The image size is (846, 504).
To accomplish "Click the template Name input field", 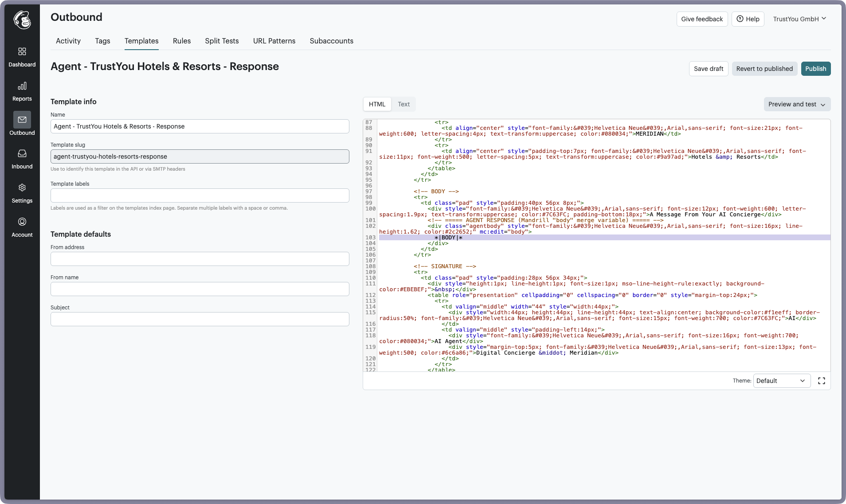I will [x=200, y=126].
